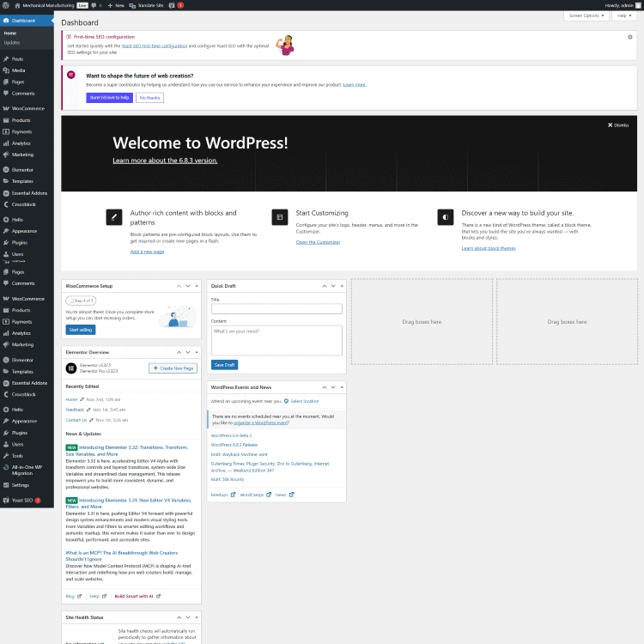
Task: Expand the Help dropdown tab
Action: coord(625,15)
